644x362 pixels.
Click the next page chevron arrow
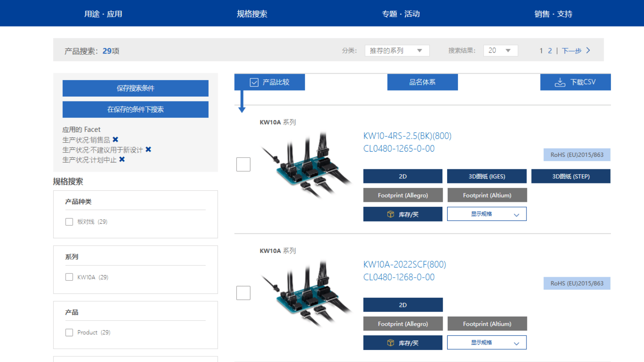588,50
